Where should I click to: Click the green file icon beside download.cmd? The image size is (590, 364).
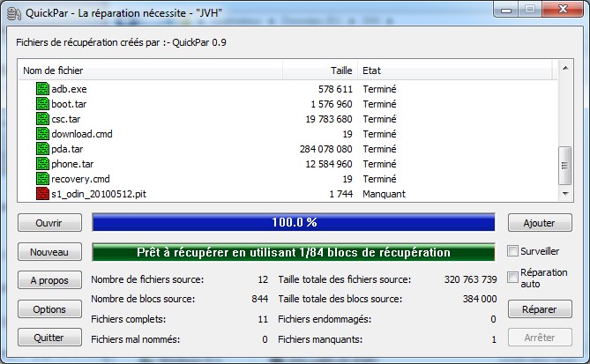(42, 134)
